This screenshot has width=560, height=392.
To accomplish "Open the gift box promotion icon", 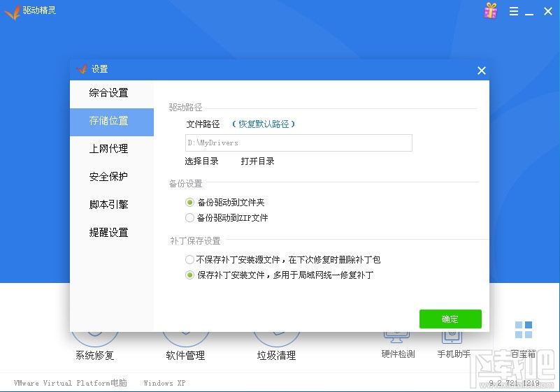I will coord(491,10).
